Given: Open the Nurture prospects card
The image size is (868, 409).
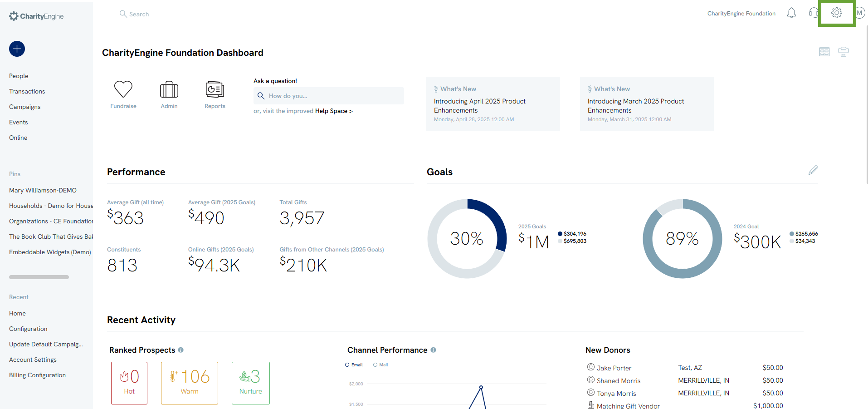Looking at the screenshot, I should (x=251, y=383).
